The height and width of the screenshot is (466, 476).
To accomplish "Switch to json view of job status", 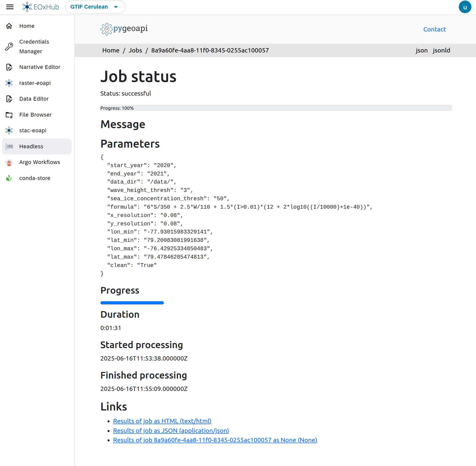I will 421,50.
